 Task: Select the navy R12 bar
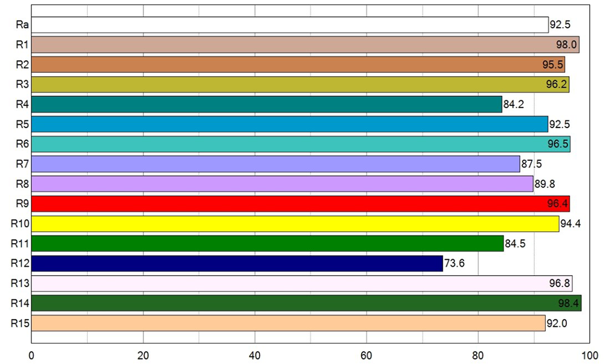click(237, 264)
